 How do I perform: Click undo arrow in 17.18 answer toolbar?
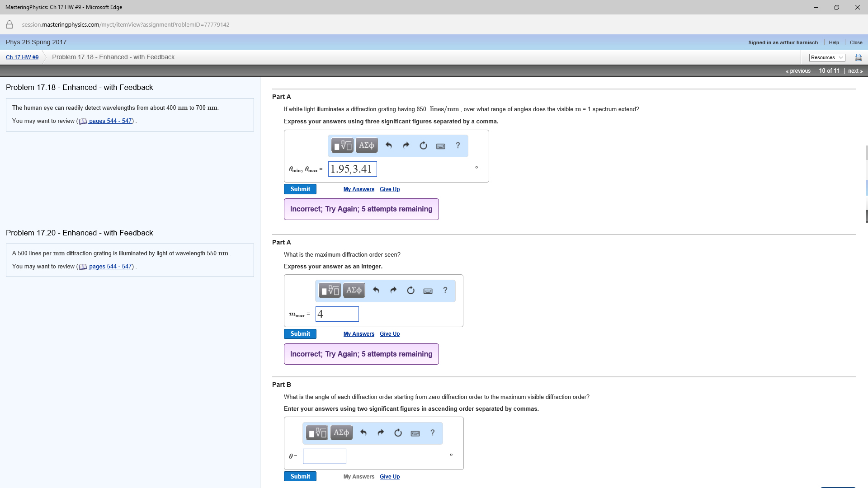389,145
